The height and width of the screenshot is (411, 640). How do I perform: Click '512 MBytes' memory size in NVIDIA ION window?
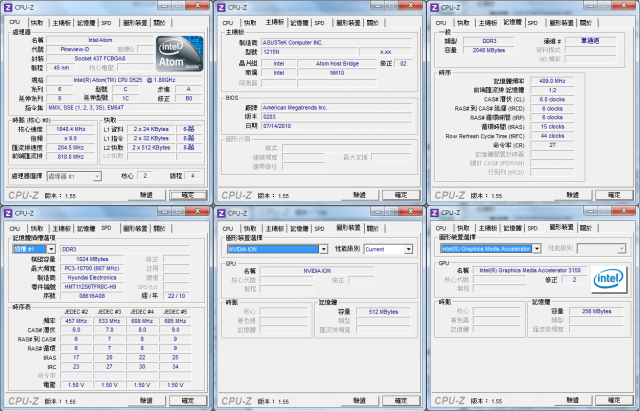(x=383, y=312)
